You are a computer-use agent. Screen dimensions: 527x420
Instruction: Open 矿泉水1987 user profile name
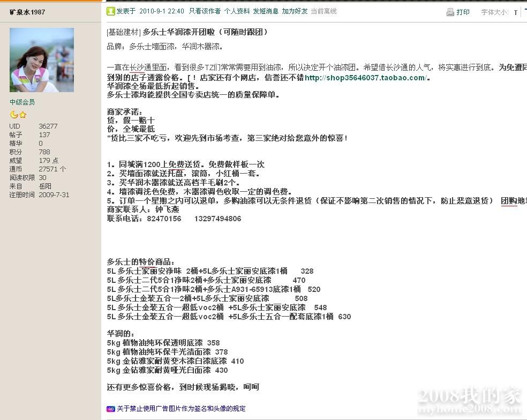point(27,12)
